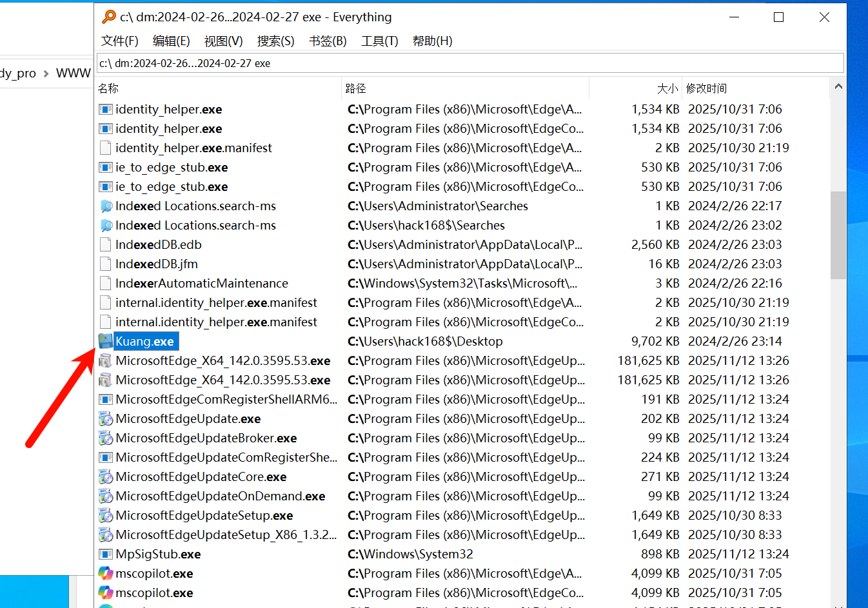Click the Everything magnifier icon in title bar

(109, 17)
